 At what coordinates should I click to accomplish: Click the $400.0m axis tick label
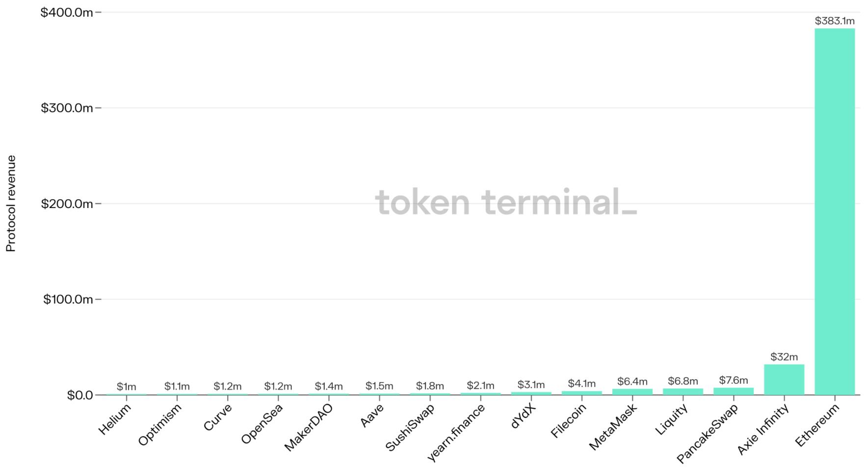(x=66, y=12)
